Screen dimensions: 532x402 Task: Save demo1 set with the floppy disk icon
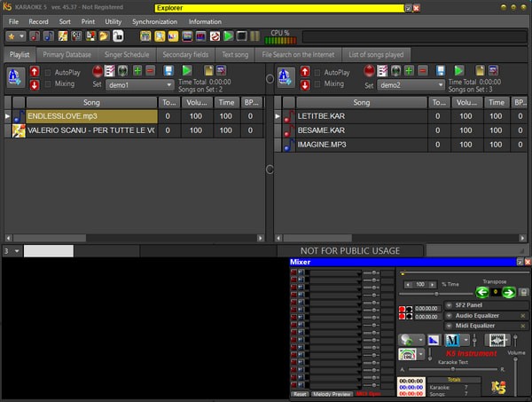click(x=168, y=70)
